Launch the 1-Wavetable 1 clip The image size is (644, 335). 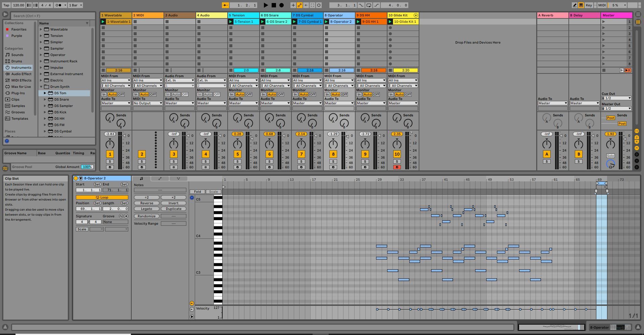point(103,21)
